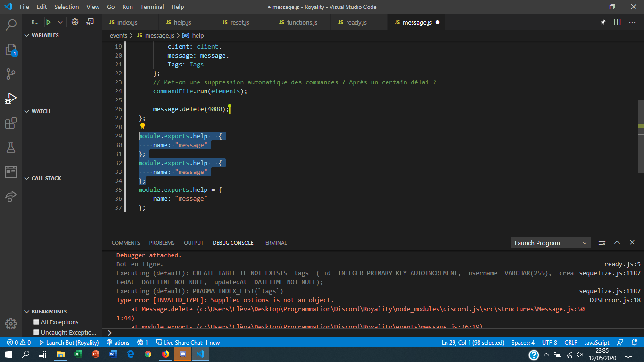
Task: Open the ready.js:5 source link
Action: coord(622,264)
